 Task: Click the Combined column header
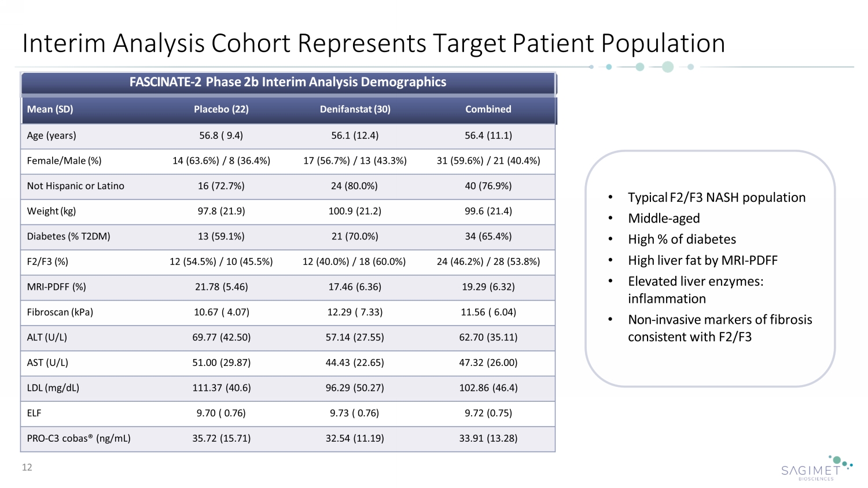pos(488,109)
